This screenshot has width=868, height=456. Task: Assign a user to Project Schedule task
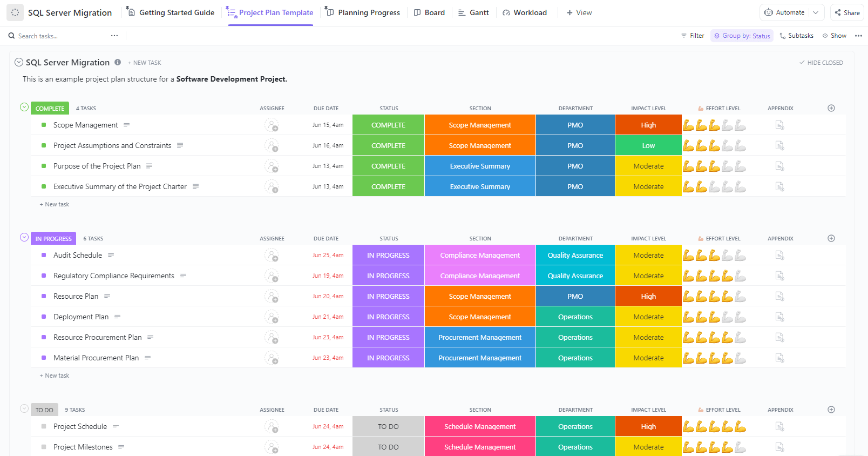[272, 427]
